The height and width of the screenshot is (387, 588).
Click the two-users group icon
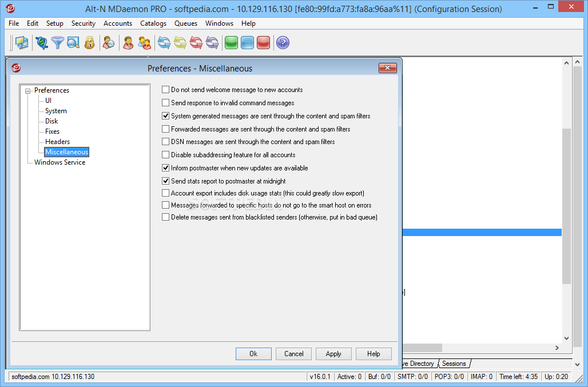point(144,43)
